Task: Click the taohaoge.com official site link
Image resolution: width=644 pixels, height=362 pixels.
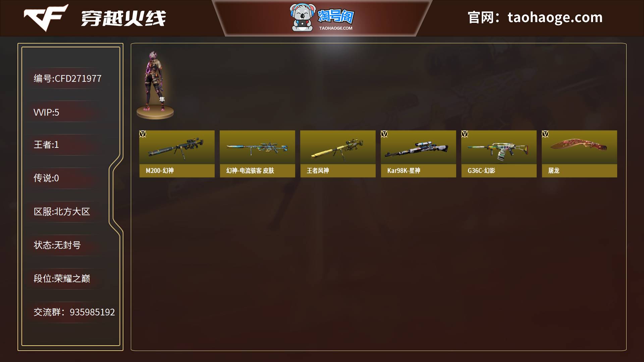Action: coord(555,17)
